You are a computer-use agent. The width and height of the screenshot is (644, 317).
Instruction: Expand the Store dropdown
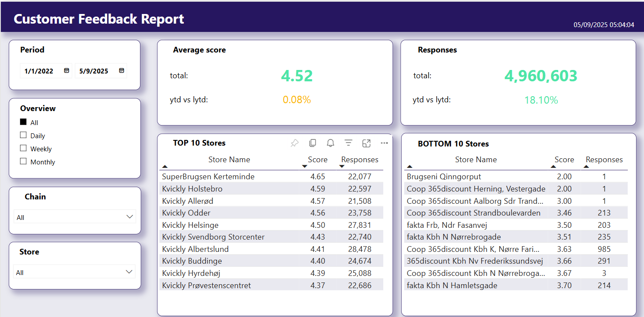coord(74,272)
